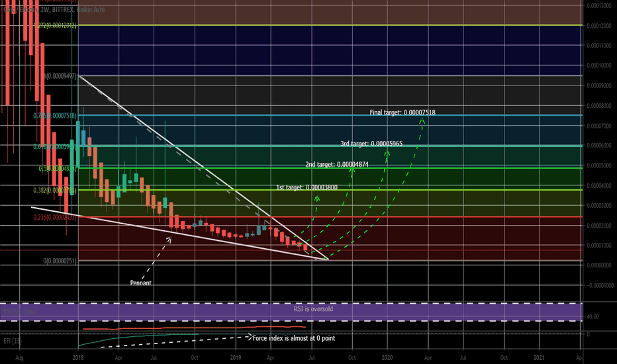Click the 0.00002000 price axis label
This screenshot has height=364, width=617.
(x=599, y=226)
